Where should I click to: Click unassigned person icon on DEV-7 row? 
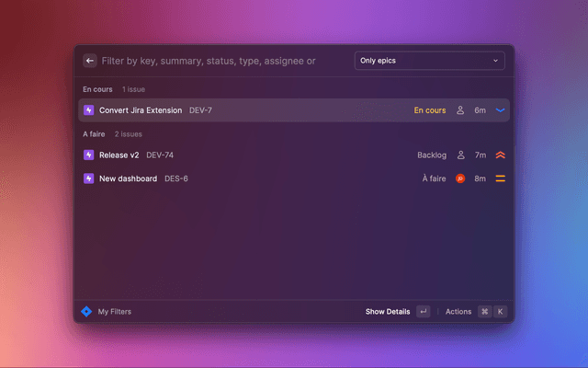(x=460, y=110)
